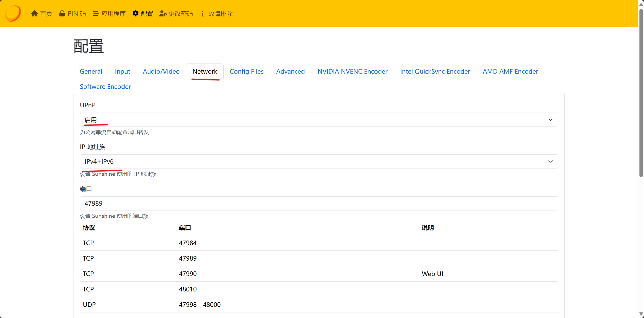Open the Config Files tab

pos(247,71)
